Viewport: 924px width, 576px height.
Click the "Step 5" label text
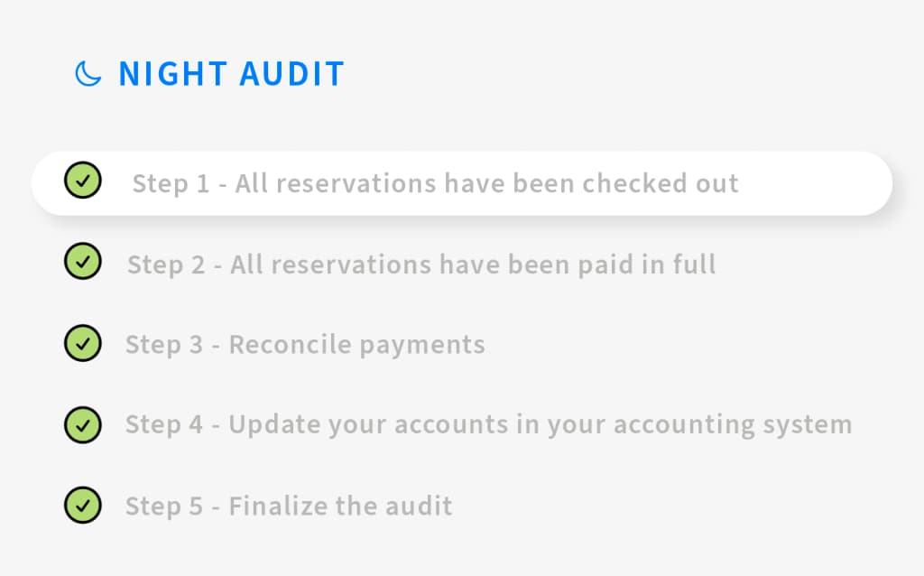coord(163,506)
